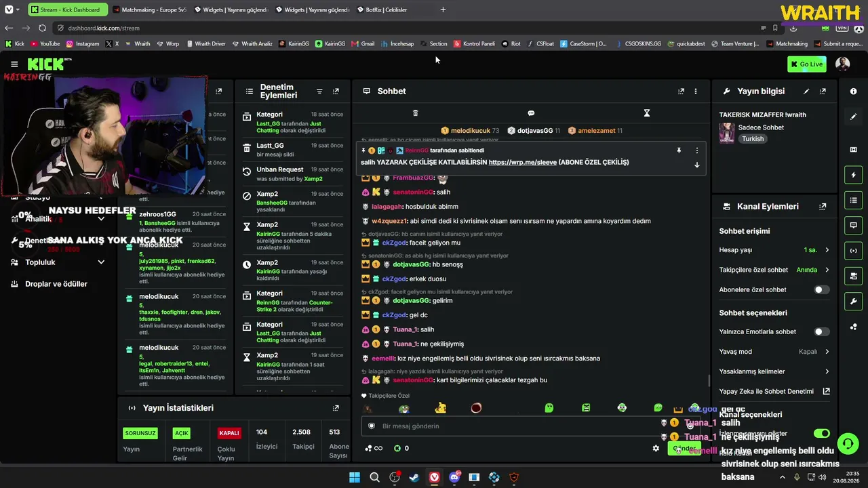Viewport: 868px width, 488px height.
Task: Unpin the pinned chat message
Action: [x=679, y=150]
